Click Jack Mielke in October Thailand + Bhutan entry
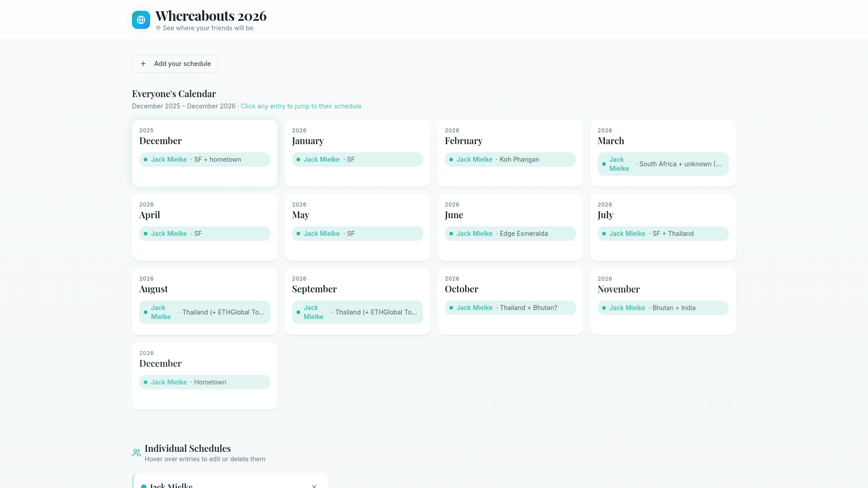Image resolution: width=868 pixels, height=488 pixels. pos(474,308)
